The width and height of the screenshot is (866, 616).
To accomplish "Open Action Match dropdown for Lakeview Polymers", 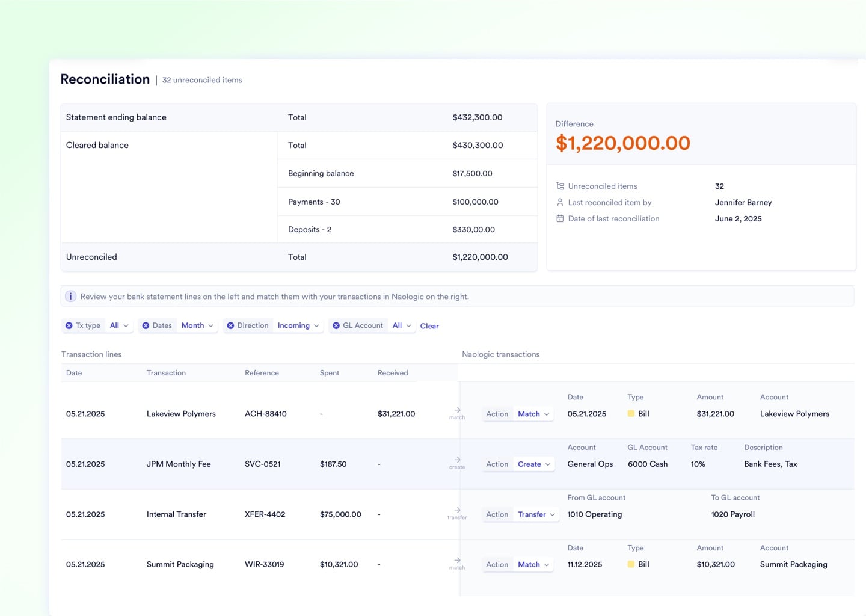I will click(533, 414).
